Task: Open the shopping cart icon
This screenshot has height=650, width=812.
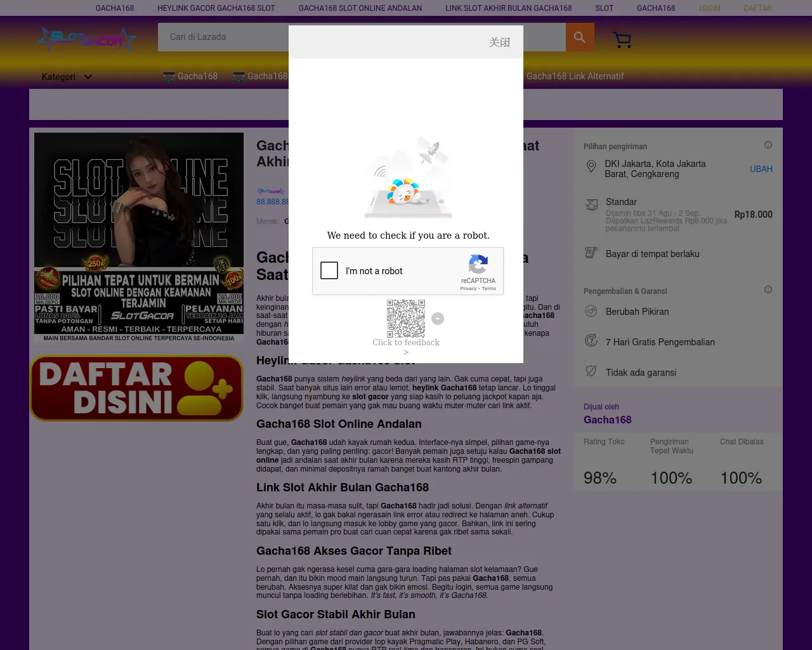Action: point(622,40)
